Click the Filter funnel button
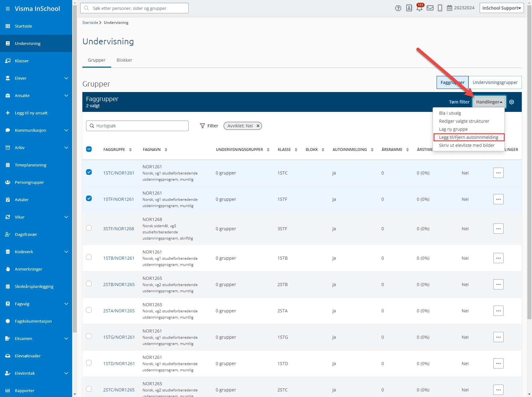 (209, 126)
